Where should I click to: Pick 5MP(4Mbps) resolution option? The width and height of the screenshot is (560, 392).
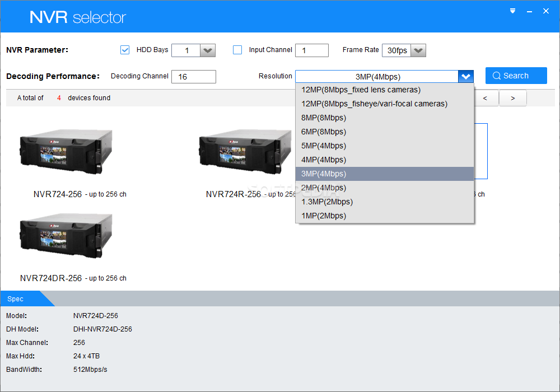(385, 146)
